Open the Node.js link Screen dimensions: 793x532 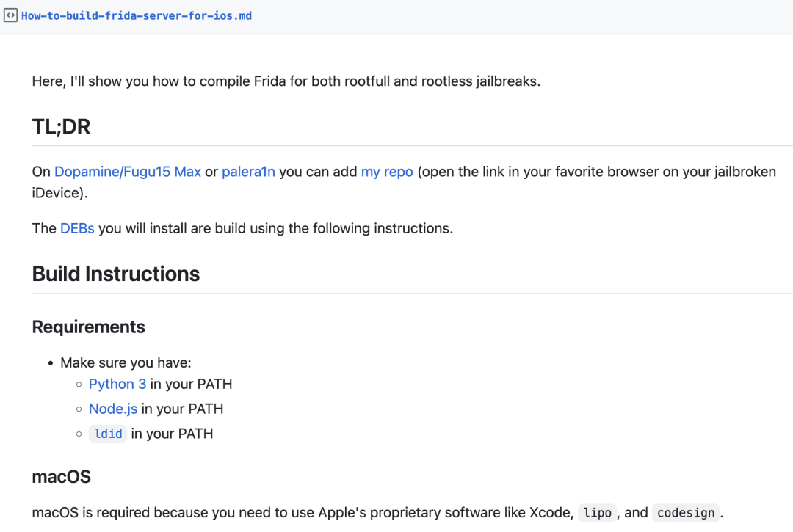[113, 409]
